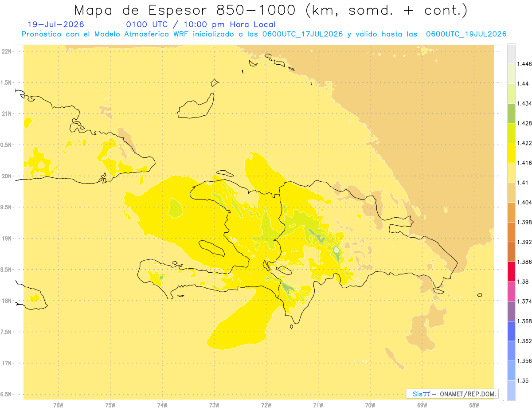The width and height of the screenshot is (532, 411).
Task: Click legend value '1.428'
Action: (x=525, y=123)
